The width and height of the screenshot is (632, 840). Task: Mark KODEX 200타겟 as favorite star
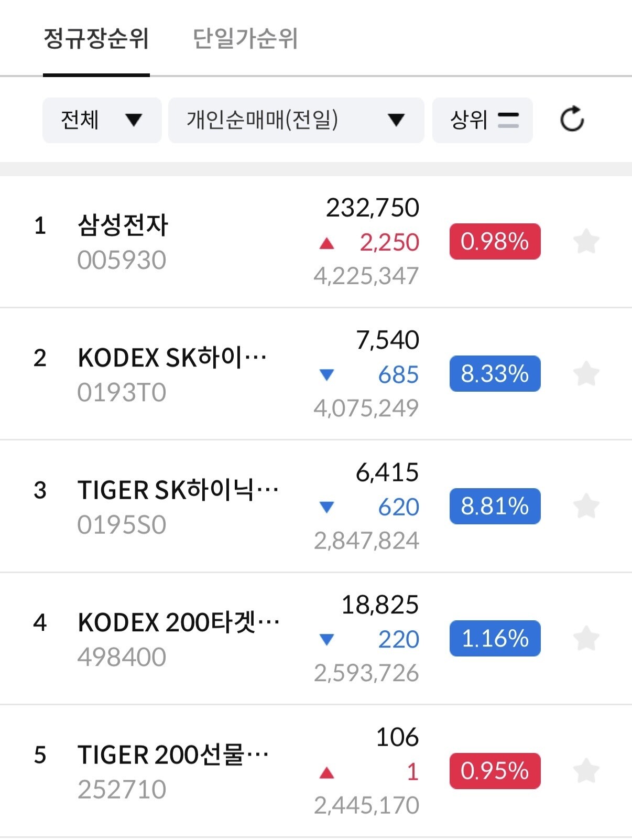coord(586,638)
